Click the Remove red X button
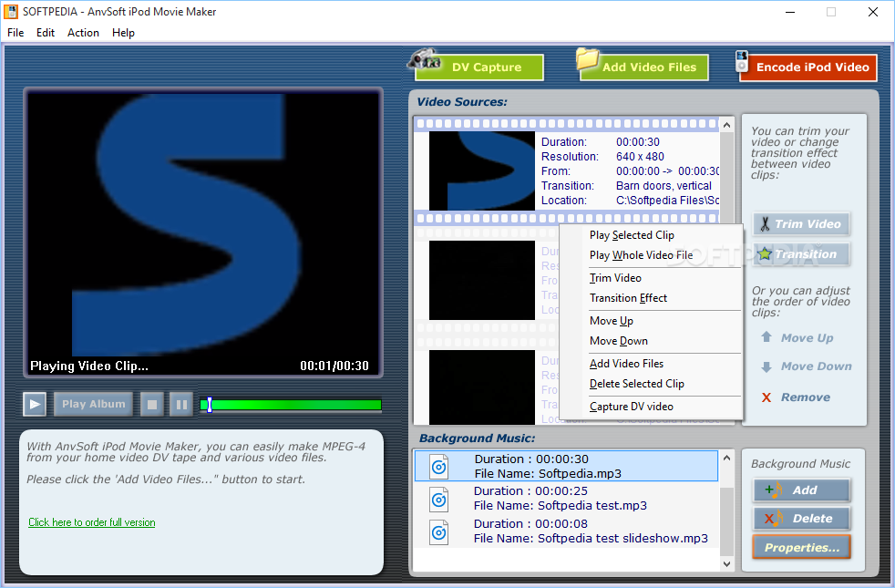Viewport: 895px width, 588px height. (x=796, y=397)
